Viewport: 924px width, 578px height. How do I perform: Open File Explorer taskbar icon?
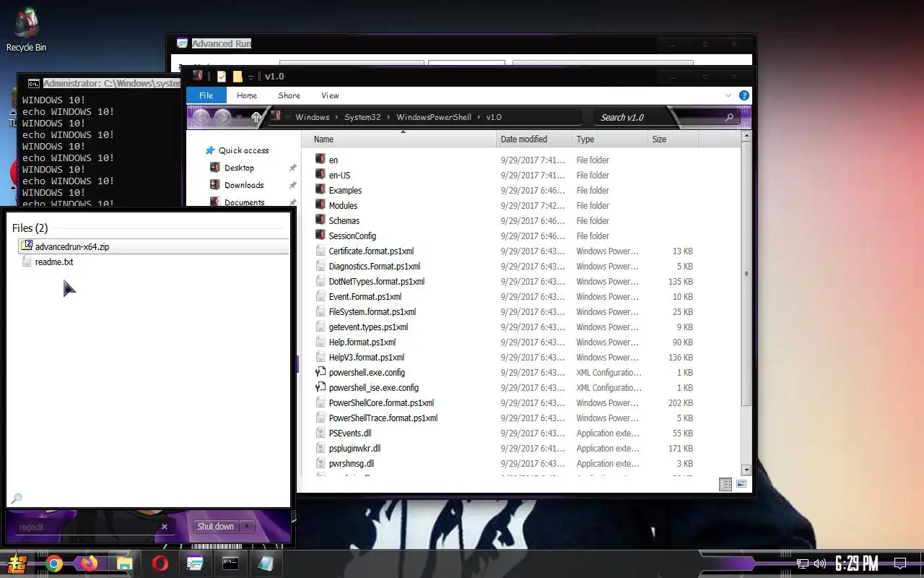point(125,564)
